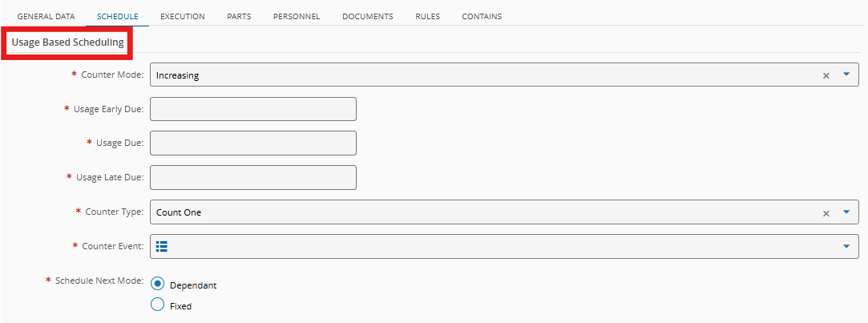Open the Rules tab
868x323 pixels.
click(427, 17)
